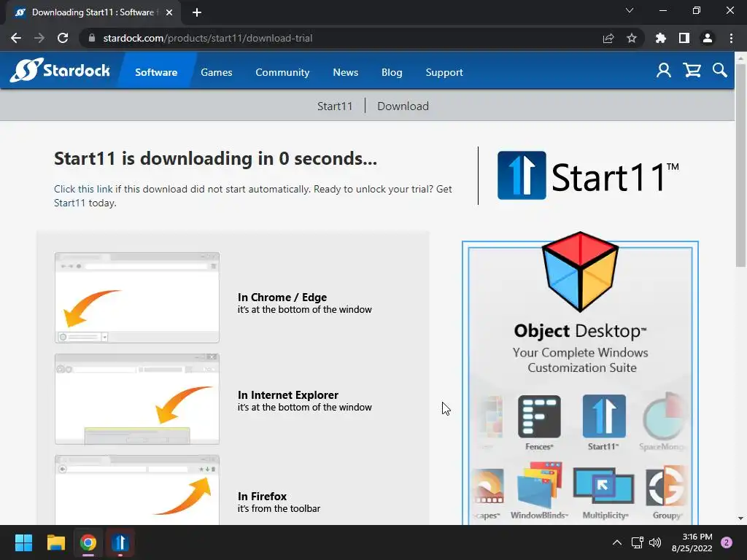Viewport: 747px width, 560px height.
Task: Open the shopping cart icon
Action: click(x=692, y=71)
